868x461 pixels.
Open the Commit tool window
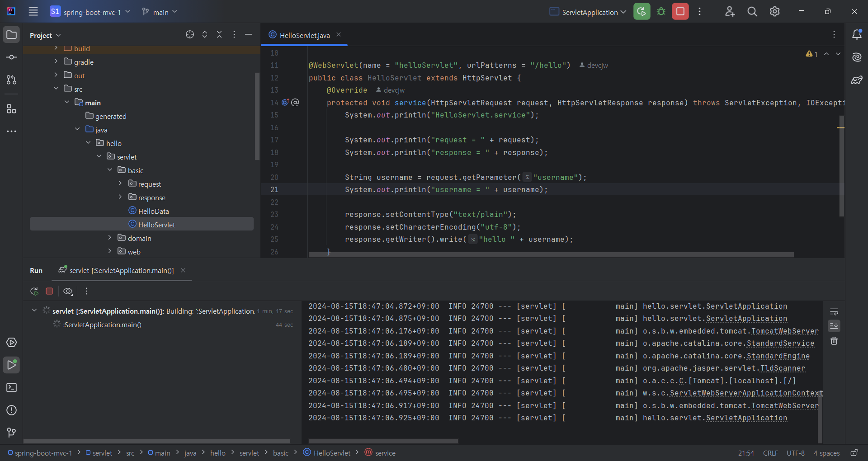(12, 57)
